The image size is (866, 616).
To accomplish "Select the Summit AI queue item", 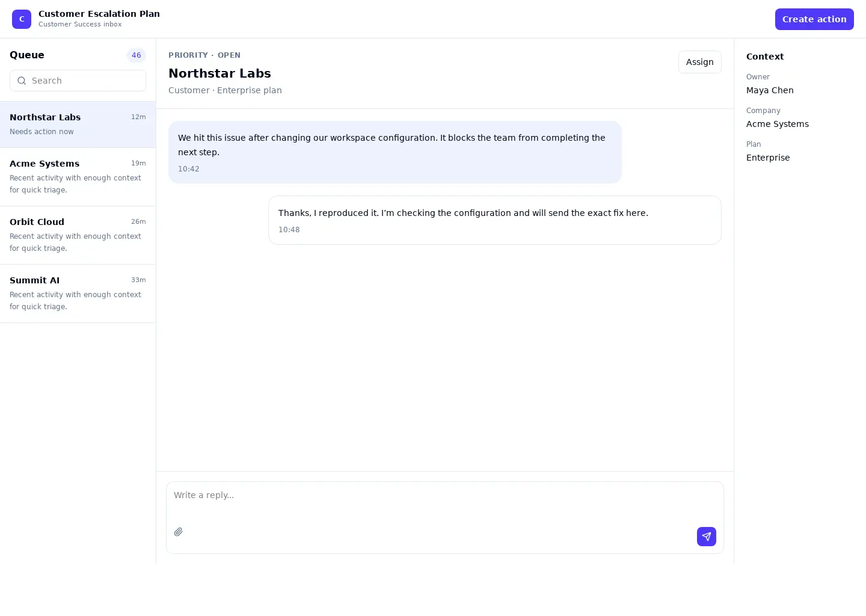I will [78, 294].
